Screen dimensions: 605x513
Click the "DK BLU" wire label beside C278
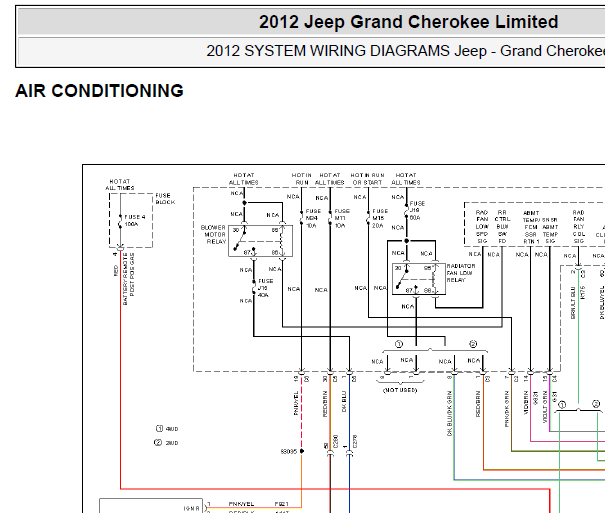[x=344, y=402]
